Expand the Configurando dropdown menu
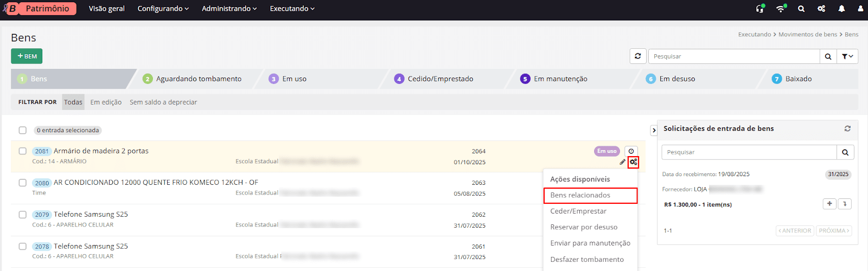868x271 pixels. coord(163,9)
